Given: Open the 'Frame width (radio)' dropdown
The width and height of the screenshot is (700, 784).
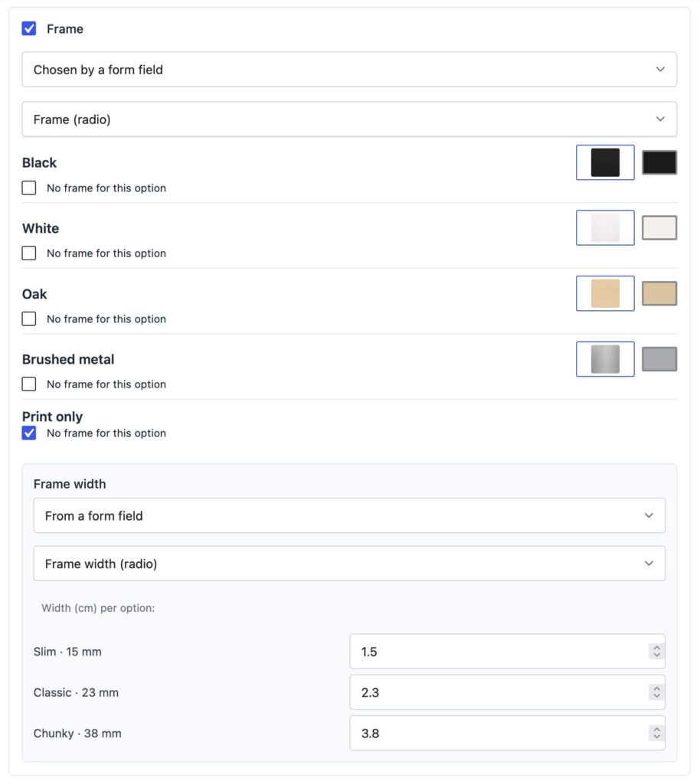Looking at the screenshot, I should [349, 563].
